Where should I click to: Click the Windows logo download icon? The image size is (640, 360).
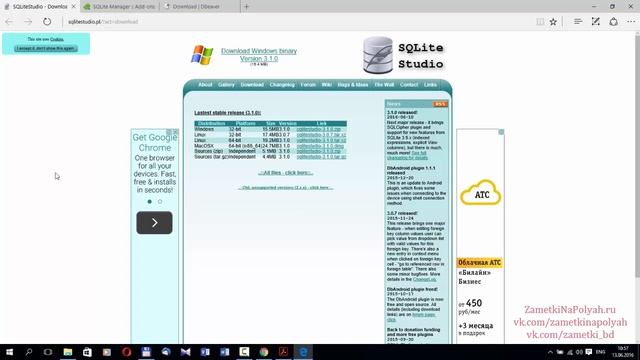click(202, 55)
